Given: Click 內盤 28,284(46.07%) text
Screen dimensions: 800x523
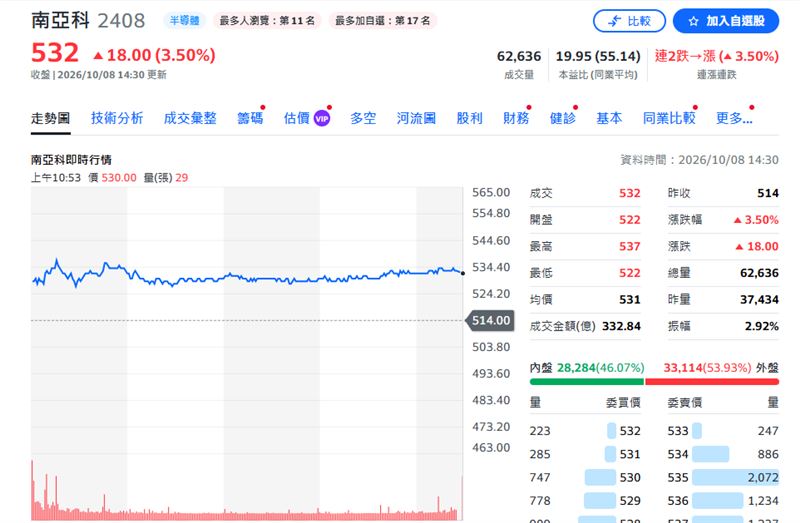Looking at the screenshot, I should [x=587, y=367].
